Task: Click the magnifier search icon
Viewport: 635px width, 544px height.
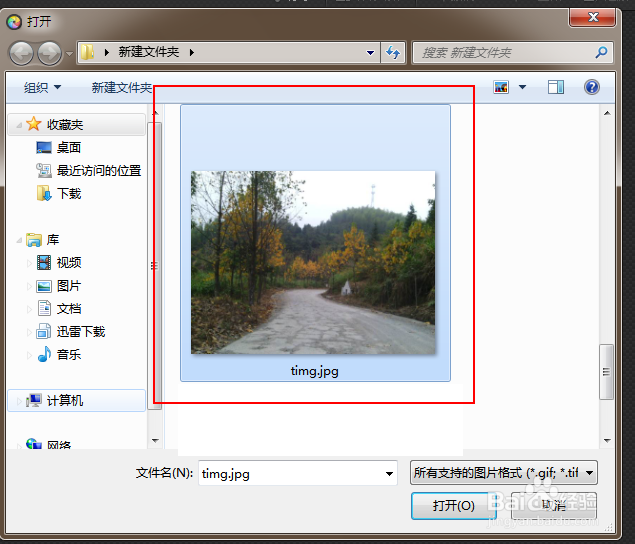Action: 601,52
